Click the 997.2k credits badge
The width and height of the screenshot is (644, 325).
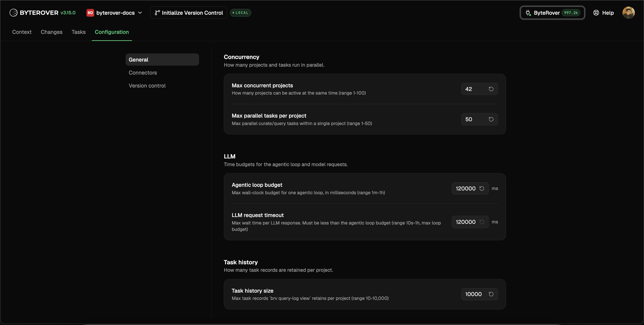click(x=571, y=13)
